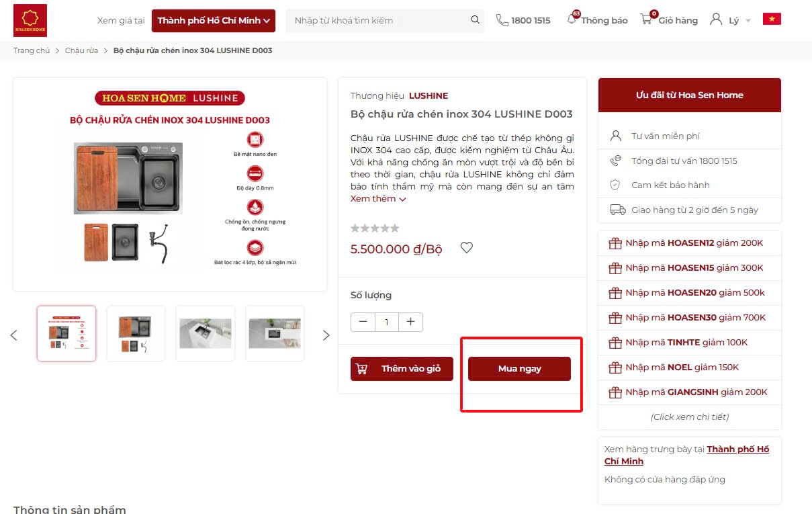
Task: Click gift icon beside GIANGSINH code
Action: click(x=615, y=392)
